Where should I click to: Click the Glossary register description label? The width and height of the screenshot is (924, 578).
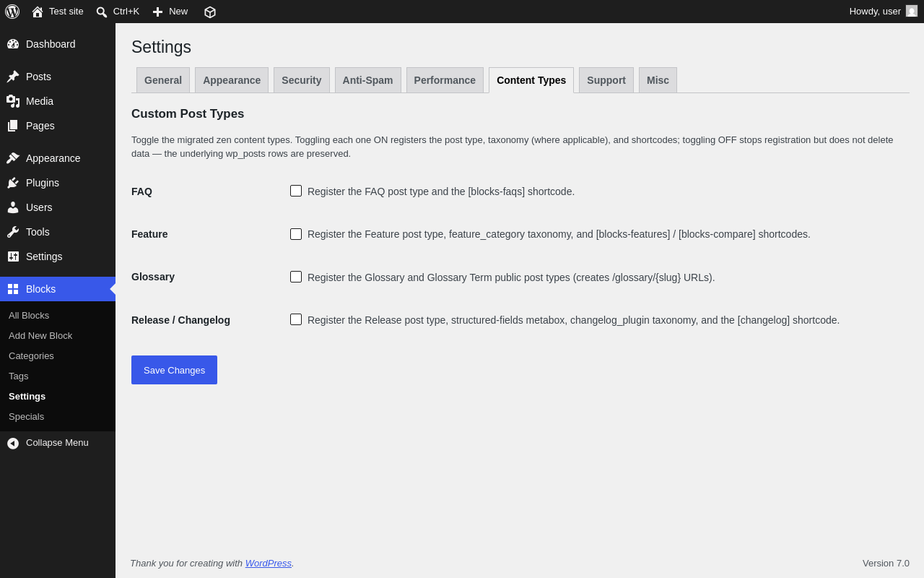coord(511,277)
